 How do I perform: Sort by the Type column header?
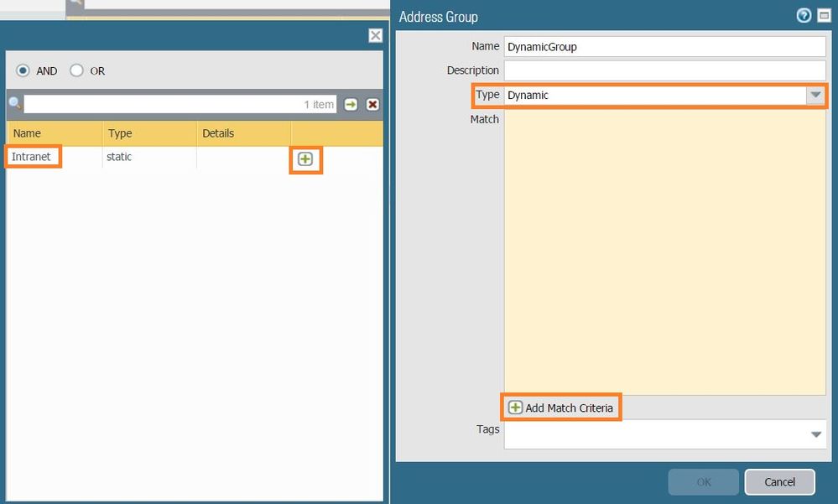(x=148, y=133)
